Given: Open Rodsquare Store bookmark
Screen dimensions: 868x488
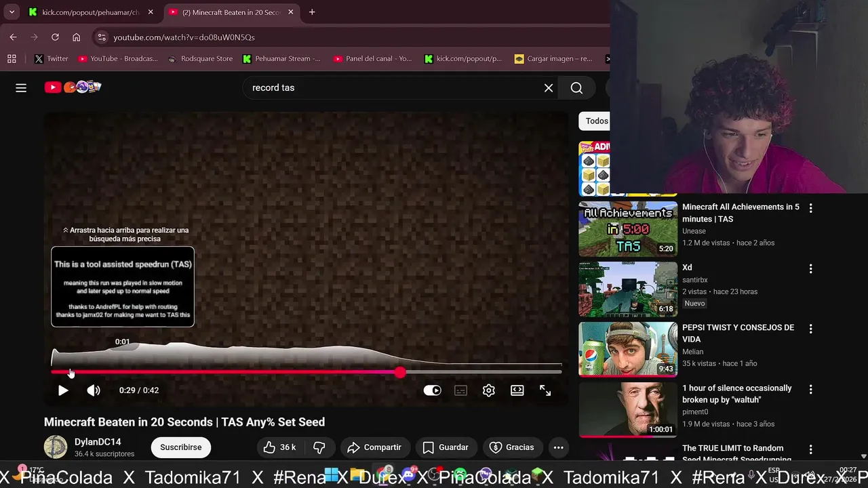Looking at the screenshot, I should (200, 59).
